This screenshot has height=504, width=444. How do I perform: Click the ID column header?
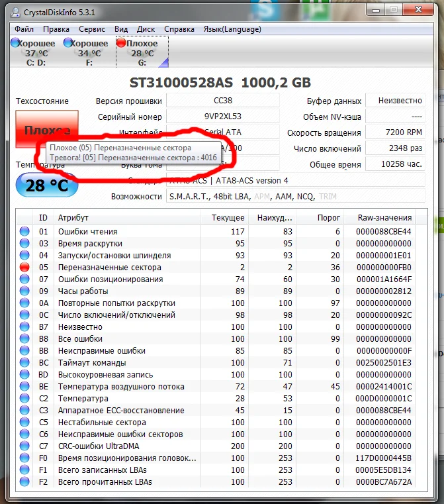(x=43, y=218)
